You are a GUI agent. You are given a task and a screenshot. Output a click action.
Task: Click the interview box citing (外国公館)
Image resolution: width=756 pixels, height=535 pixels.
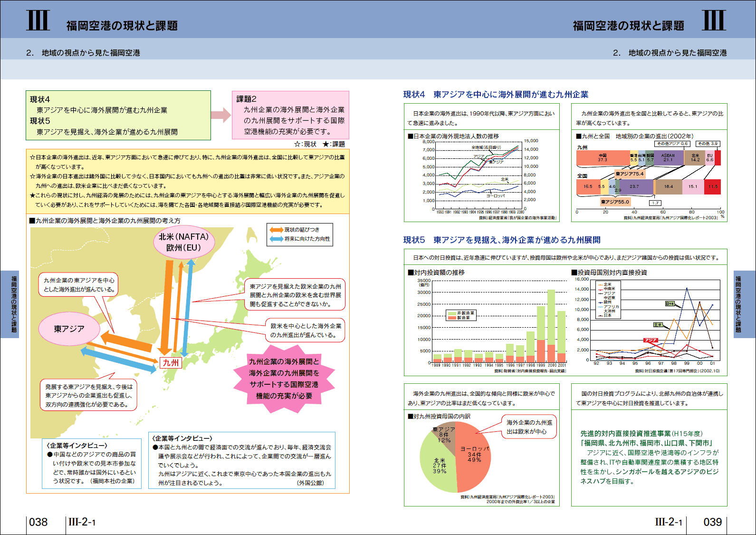242,460
